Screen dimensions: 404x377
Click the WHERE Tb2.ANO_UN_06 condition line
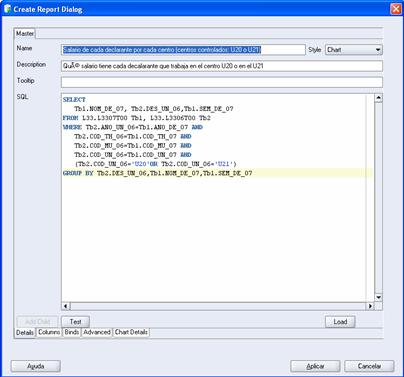tap(133, 127)
